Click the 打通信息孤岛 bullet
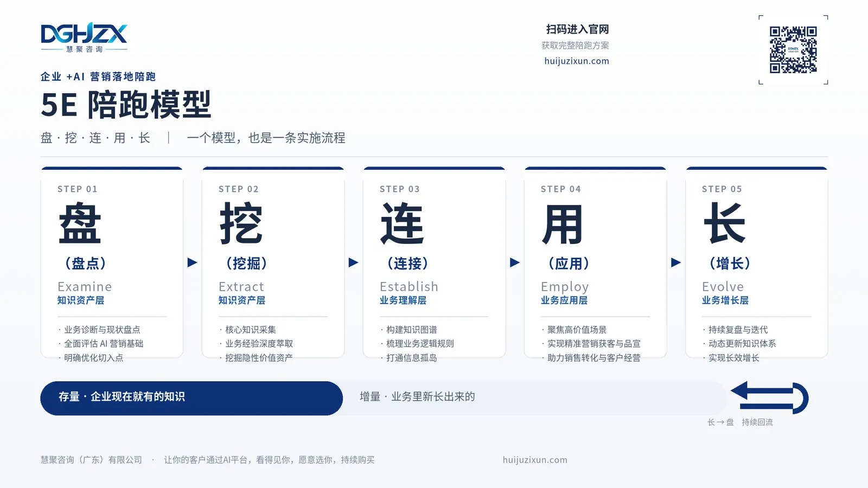 (x=409, y=358)
